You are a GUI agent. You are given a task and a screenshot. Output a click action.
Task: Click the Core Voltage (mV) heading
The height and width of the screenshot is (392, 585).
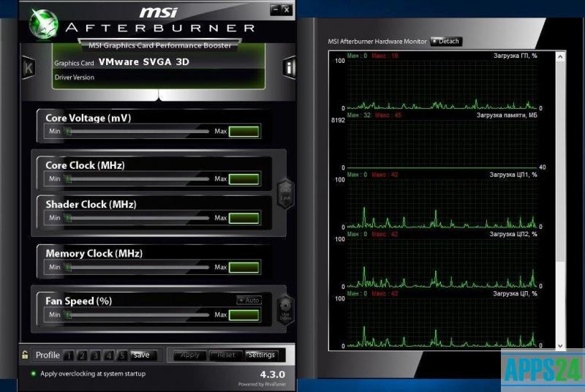[88, 118]
